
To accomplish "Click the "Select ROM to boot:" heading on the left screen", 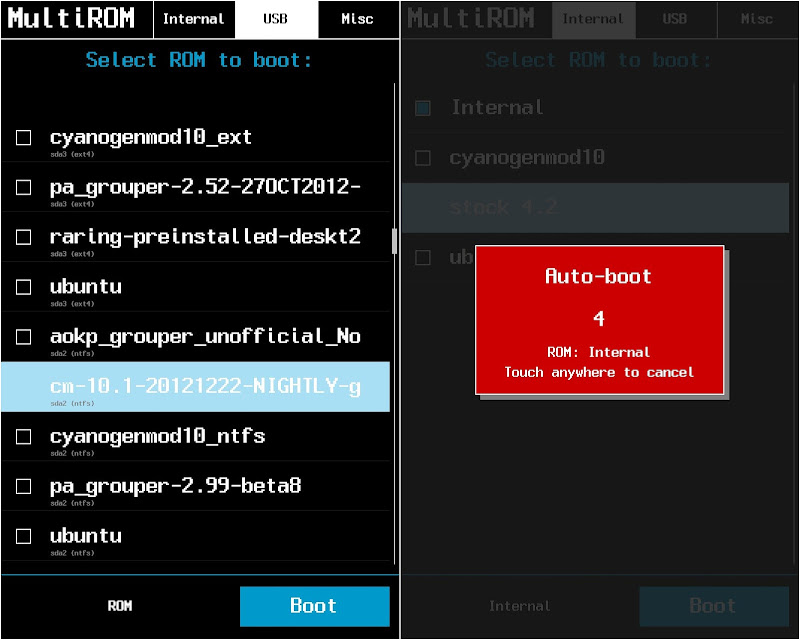I will click(x=198, y=60).
